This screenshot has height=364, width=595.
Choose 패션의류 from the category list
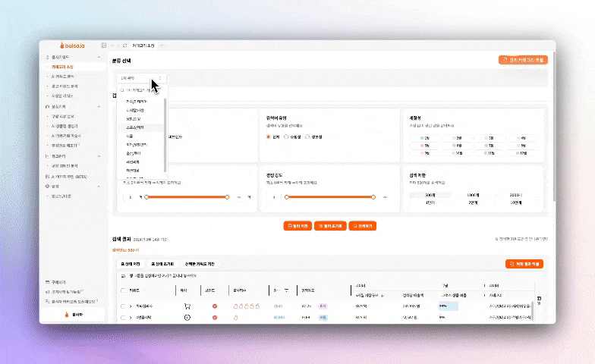141,162
